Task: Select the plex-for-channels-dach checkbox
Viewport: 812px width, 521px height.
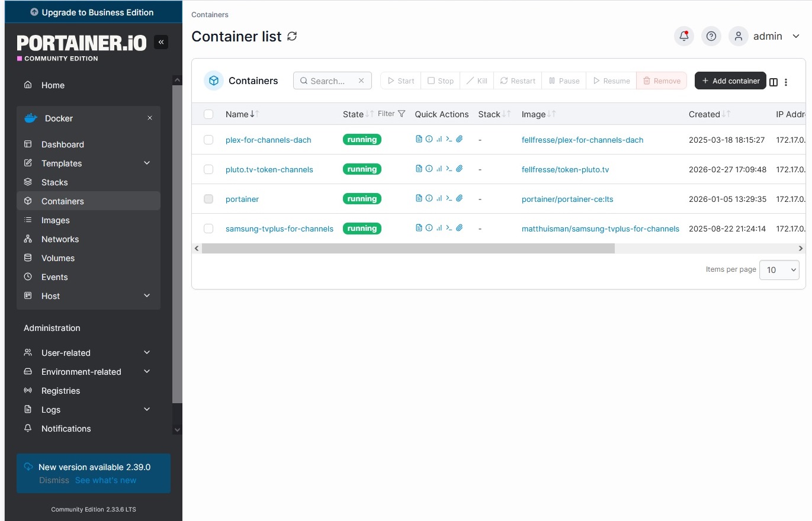Action: point(208,140)
